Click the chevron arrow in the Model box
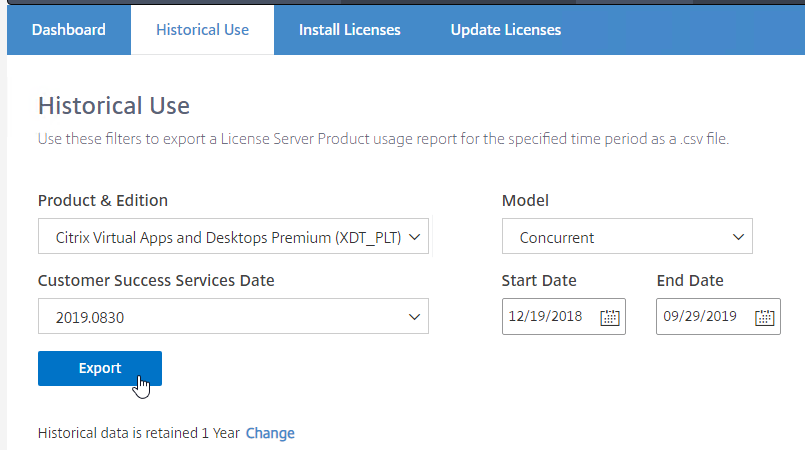 [738, 237]
